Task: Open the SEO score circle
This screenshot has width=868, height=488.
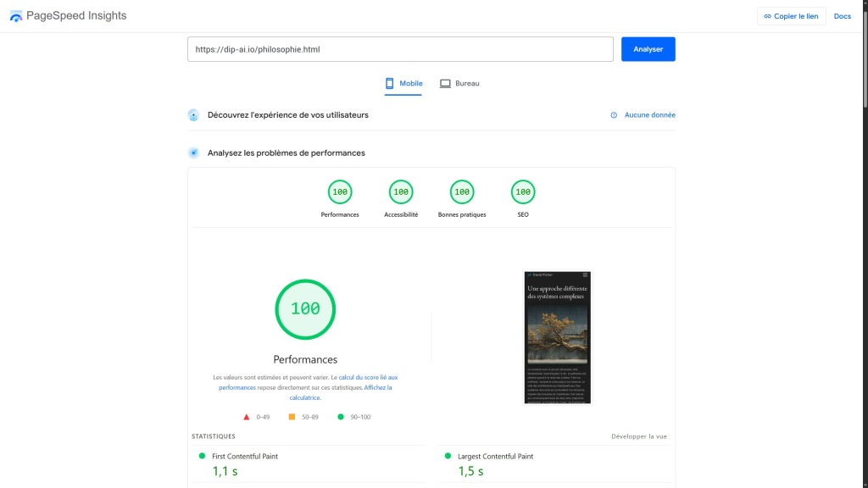Action: click(x=522, y=191)
